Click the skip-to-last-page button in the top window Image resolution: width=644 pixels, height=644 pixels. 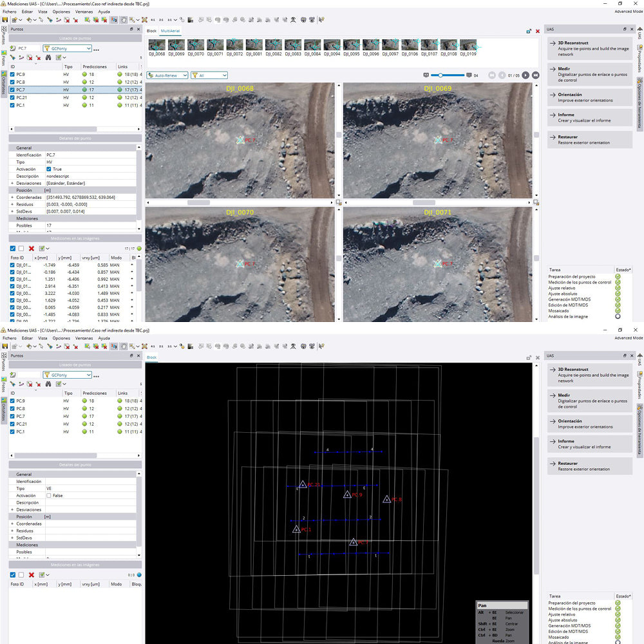tap(536, 75)
